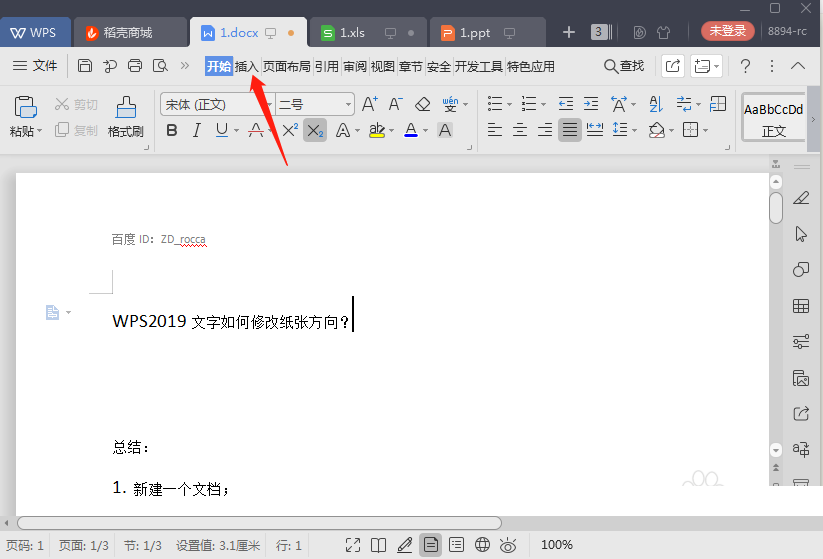823x559 pixels.
Task: Expand borders dropdown arrow
Action: 705,130
